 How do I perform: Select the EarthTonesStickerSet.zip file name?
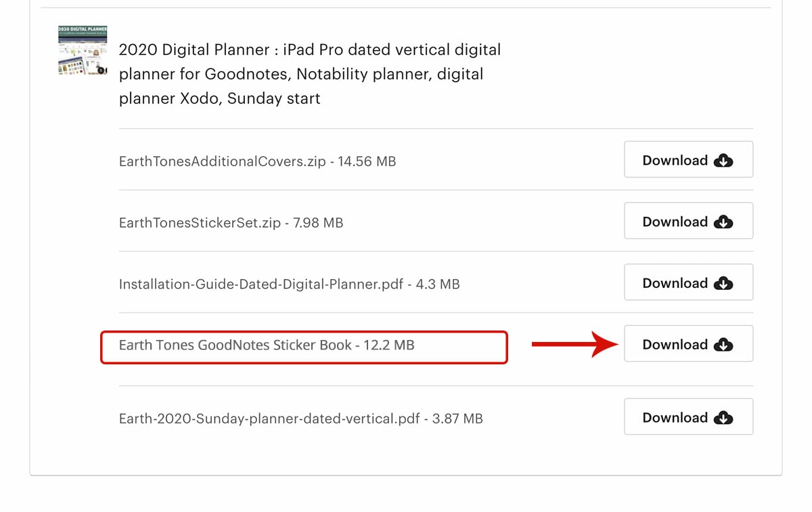click(x=200, y=223)
